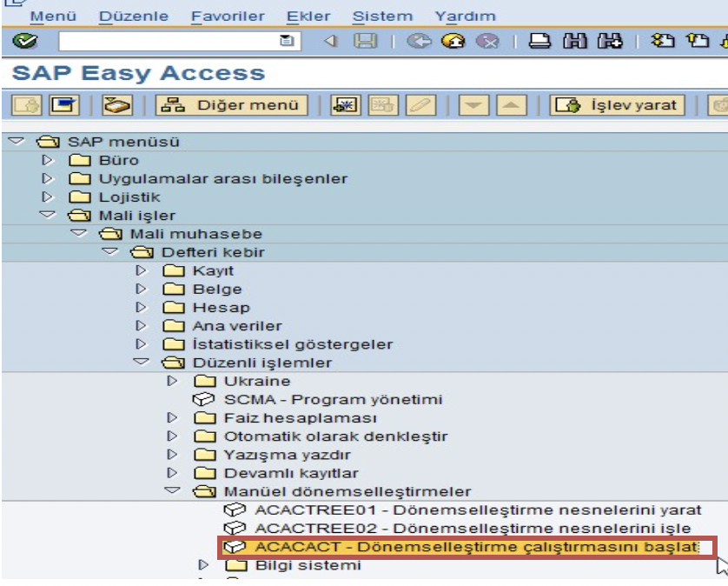
Task: Collapse the SAP menüsü root node
Action: 17,141
